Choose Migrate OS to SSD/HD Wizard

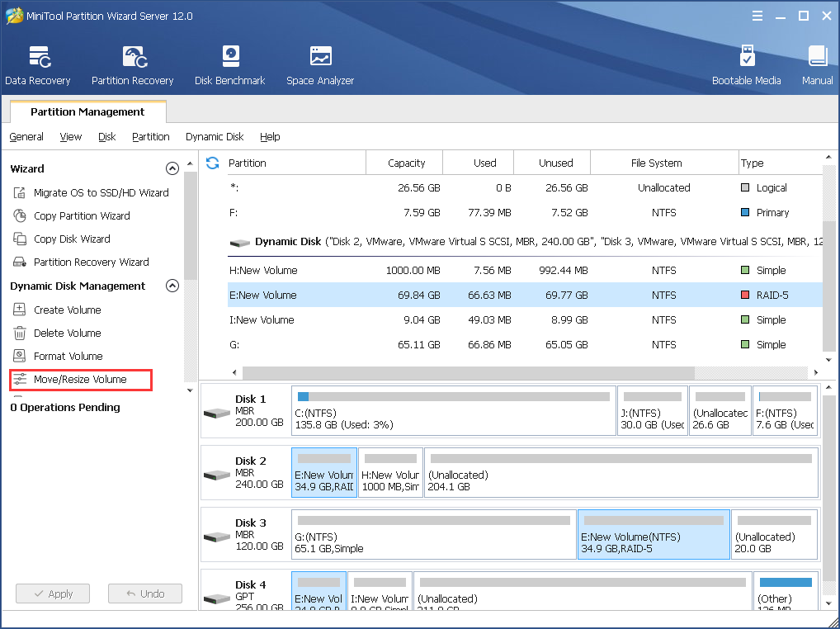click(101, 192)
